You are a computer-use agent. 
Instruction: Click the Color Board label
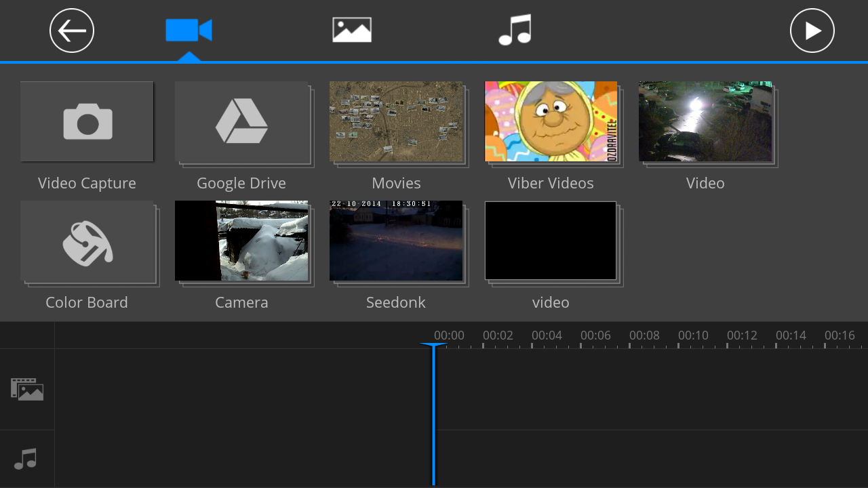87,303
